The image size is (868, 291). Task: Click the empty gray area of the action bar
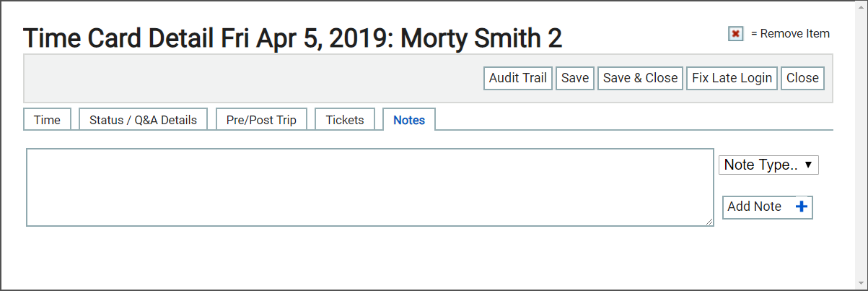pyautogui.click(x=253, y=78)
